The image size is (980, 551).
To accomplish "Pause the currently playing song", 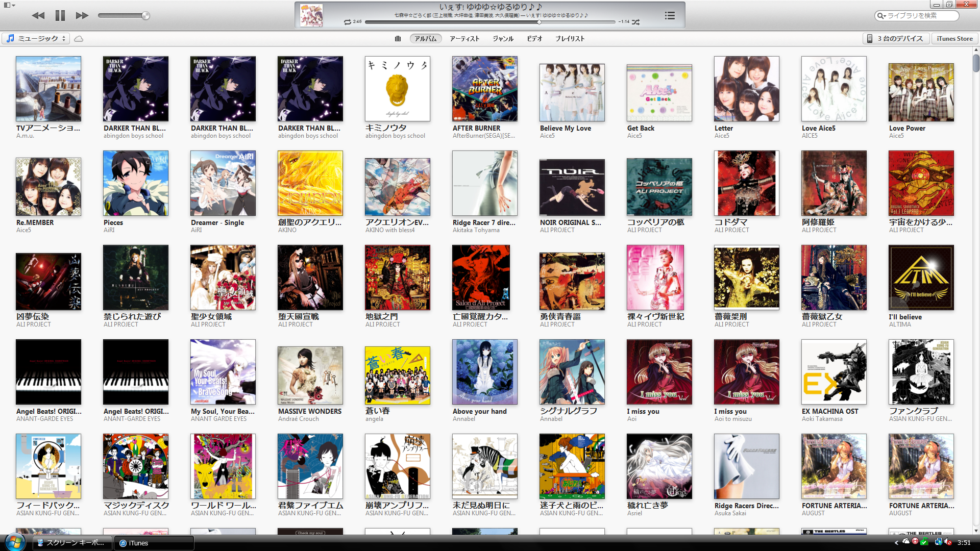I will pyautogui.click(x=60, y=15).
